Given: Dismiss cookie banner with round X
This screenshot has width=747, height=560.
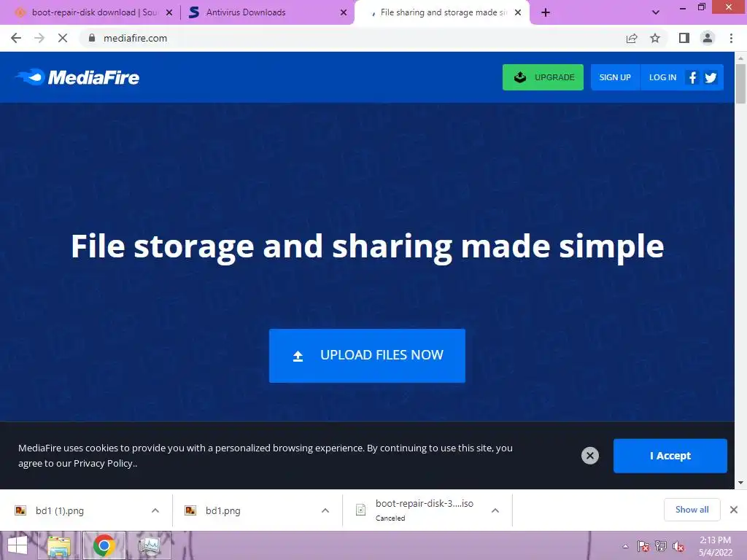Looking at the screenshot, I should (x=589, y=456).
